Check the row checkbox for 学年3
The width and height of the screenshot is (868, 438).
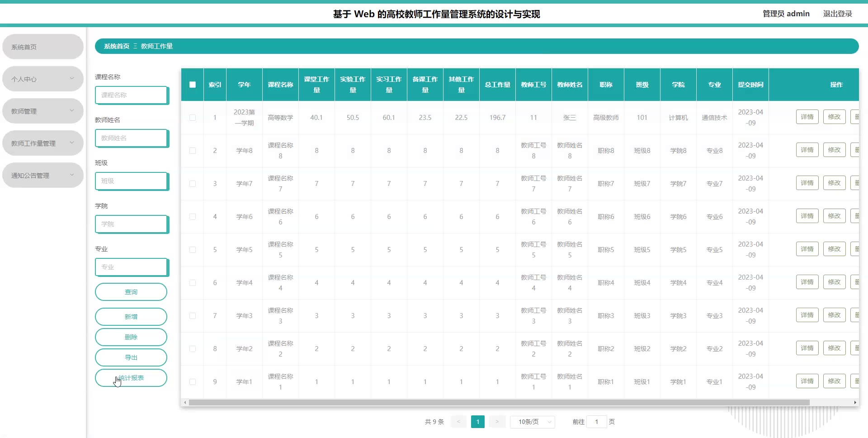(x=193, y=316)
